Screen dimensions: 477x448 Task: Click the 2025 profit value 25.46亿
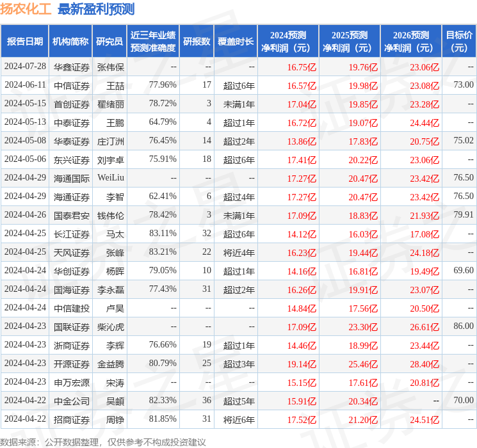coord(363,364)
